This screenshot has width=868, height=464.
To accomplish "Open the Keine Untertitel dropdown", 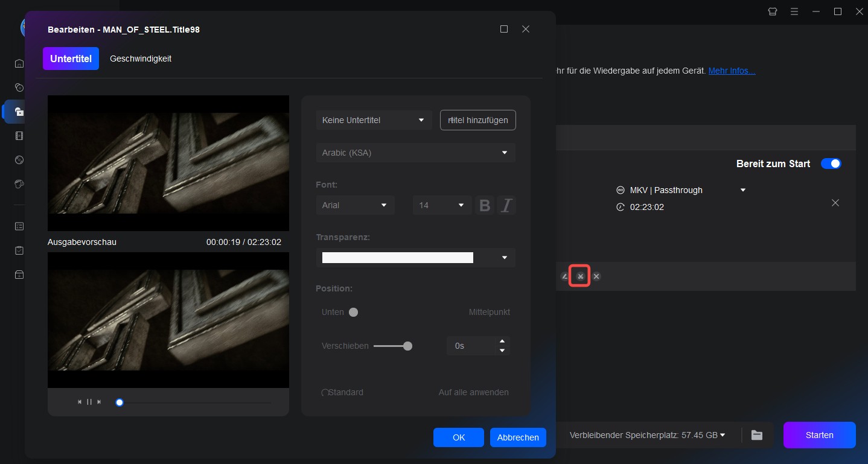I will pyautogui.click(x=374, y=120).
